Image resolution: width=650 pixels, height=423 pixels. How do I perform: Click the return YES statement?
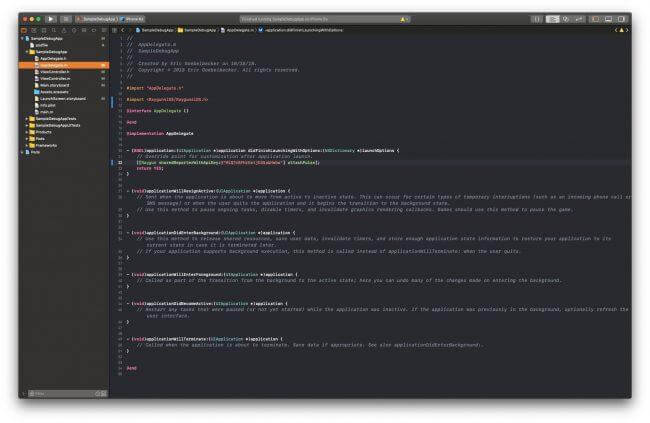click(x=150, y=168)
